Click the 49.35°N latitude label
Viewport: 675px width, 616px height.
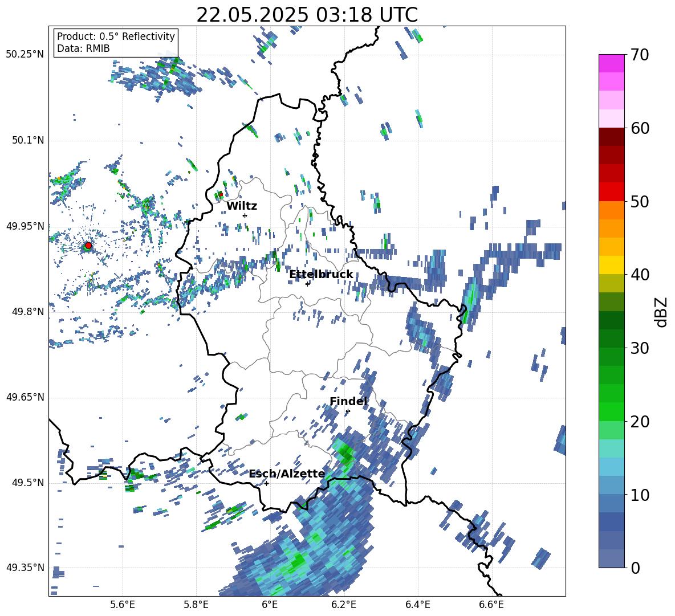(x=25, y=568)
